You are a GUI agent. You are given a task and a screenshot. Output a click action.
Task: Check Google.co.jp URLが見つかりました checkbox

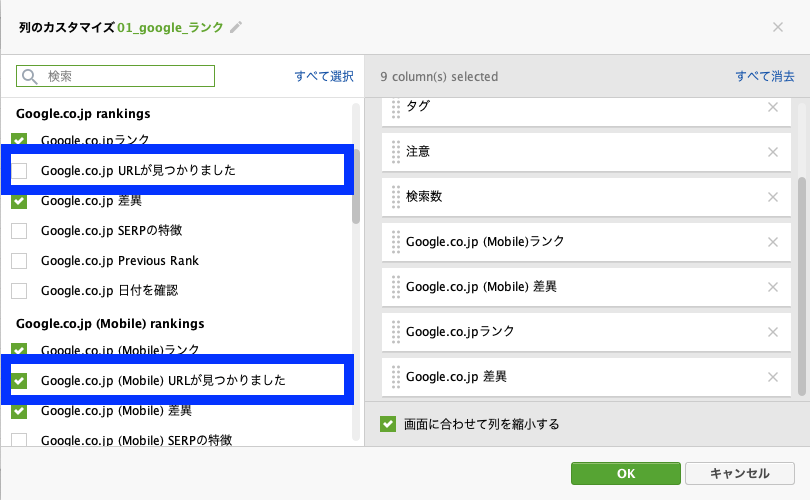point(19,170)
